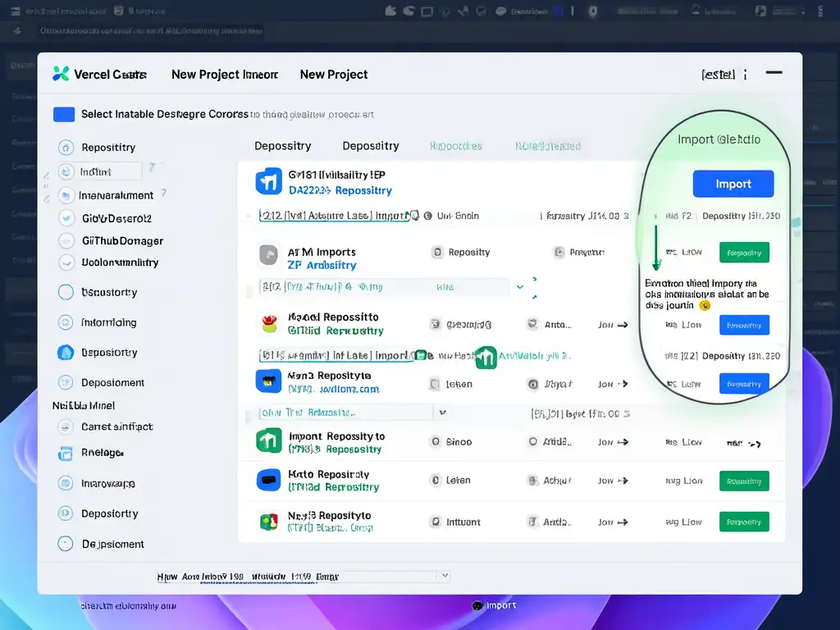Click the Jow arrow in Nayf3 Reposityto row
840x630 pixels.
623,522
